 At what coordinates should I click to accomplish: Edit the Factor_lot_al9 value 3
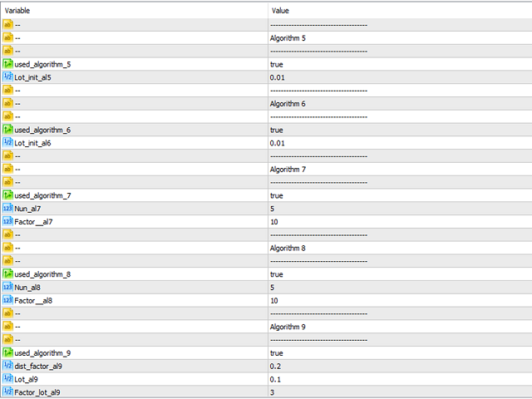point(401,392)
